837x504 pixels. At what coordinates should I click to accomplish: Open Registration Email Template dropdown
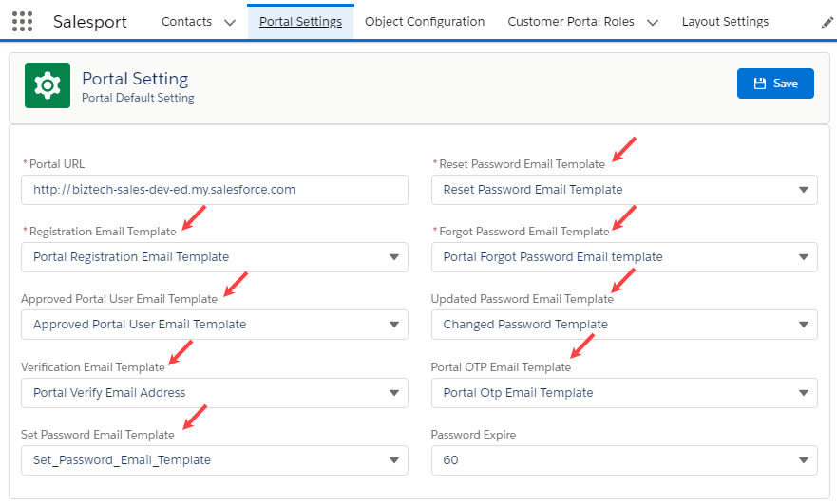pyautogui.click(x=215, y=257)
